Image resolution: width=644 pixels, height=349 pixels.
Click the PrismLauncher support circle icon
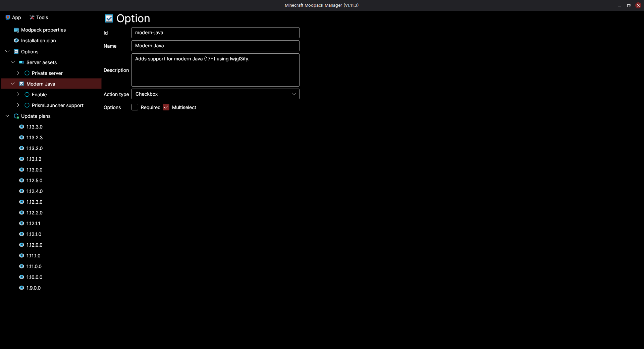tap(27, 105)
